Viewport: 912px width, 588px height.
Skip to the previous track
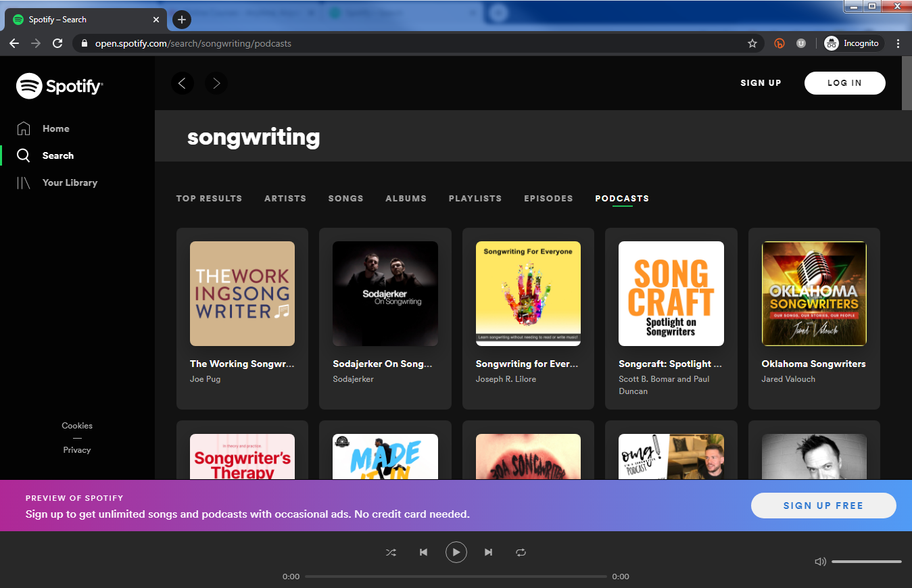[423, 552]
